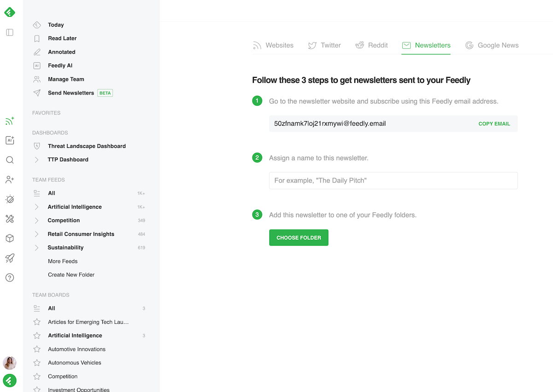Image resolution: width=553 pixels, height=392 pixels.
Task: Click the COPY EMAIL link
Action: click(x=494, y=123)
